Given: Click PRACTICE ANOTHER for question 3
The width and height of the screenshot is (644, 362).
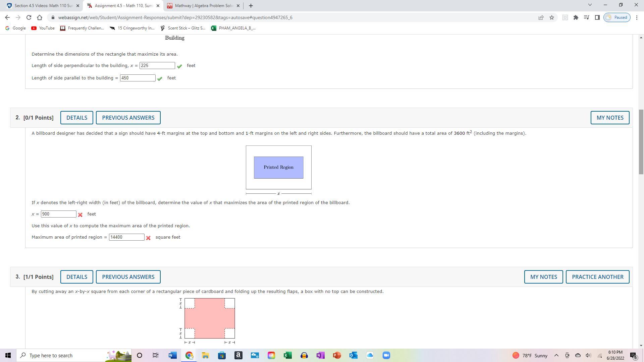Looking at the screenshot, I should click(x=597, y=277).
